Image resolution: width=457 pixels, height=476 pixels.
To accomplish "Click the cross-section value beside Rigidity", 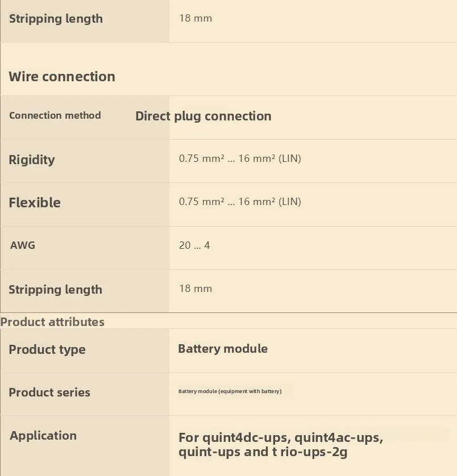I will (x=240, y=158).
